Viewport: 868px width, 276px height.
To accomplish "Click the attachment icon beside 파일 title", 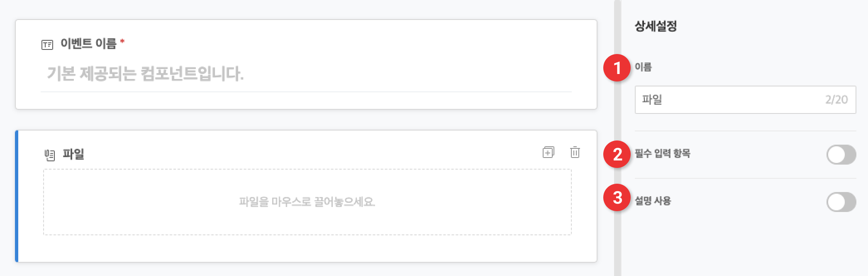I will coord(50,155).
